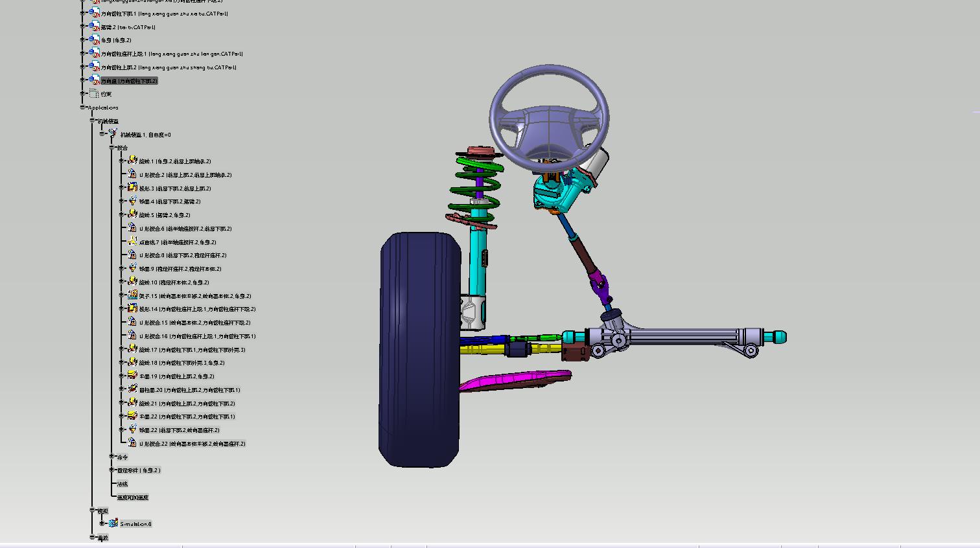Expand the 约束 constraints node

[83, 94]
